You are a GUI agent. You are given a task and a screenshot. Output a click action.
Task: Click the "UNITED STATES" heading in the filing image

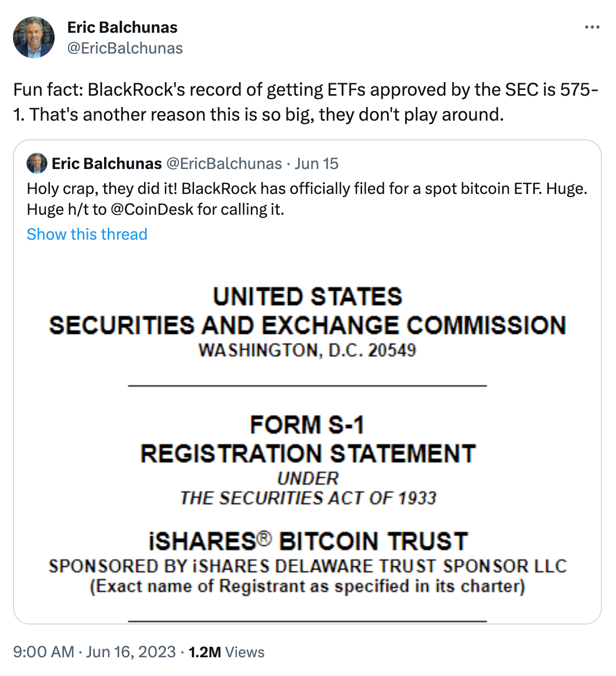pos(307,297)
